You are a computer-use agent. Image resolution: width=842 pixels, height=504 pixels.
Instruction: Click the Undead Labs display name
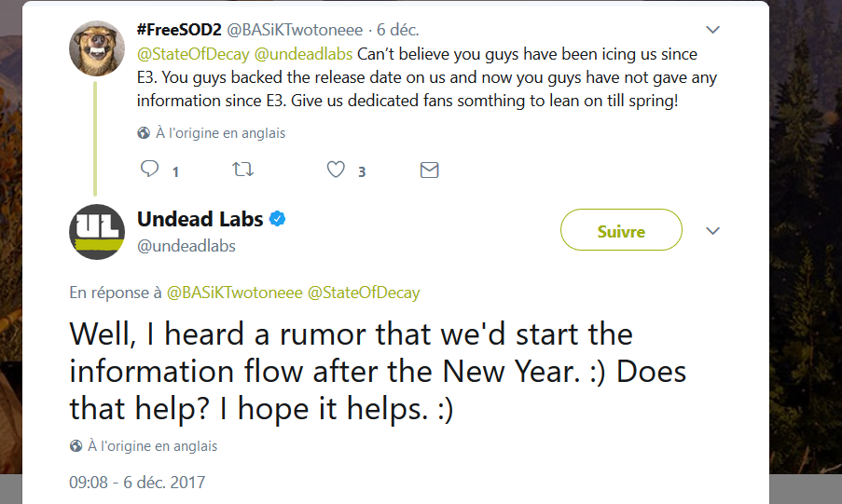pyautogui.click(x=200, y=219)
